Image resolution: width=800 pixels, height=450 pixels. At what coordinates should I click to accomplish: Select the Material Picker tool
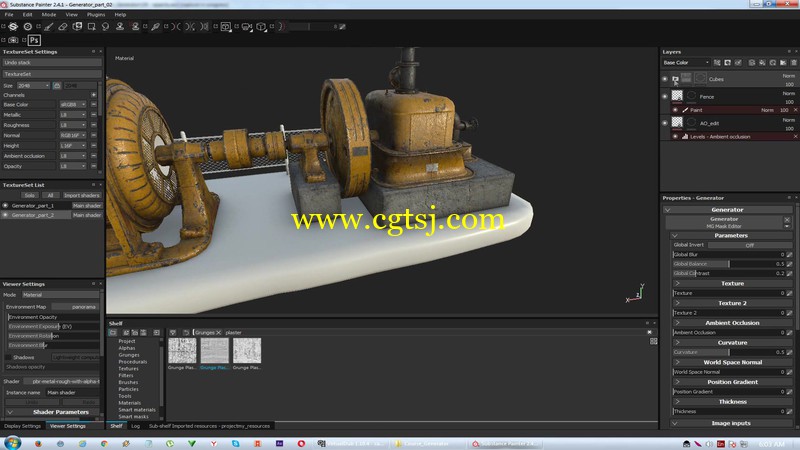(156, 27)
